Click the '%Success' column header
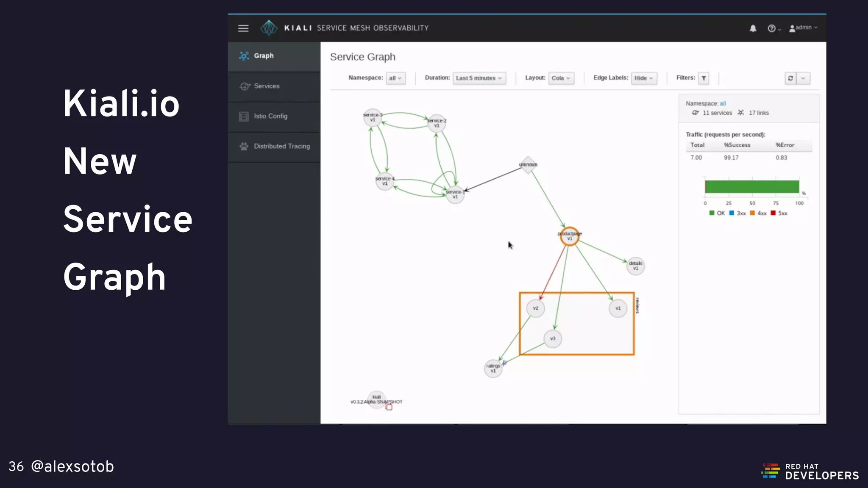The height and width of the screenshot is (488, 868). point(737,145)
